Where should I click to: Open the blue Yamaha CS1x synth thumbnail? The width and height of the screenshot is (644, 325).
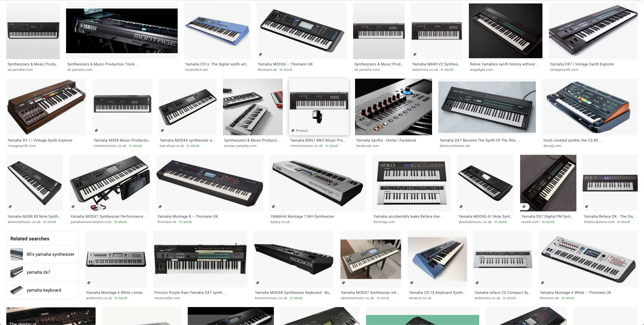(x=217, y=31)
